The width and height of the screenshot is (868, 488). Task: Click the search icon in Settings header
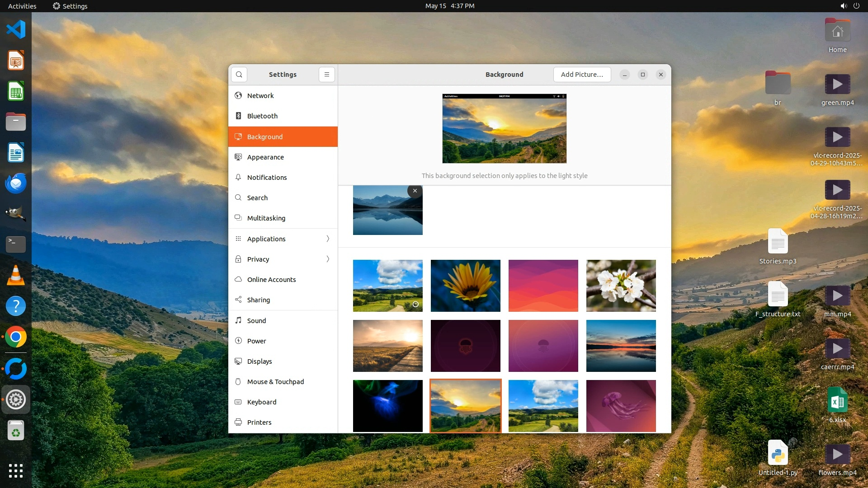coord(239,75)
